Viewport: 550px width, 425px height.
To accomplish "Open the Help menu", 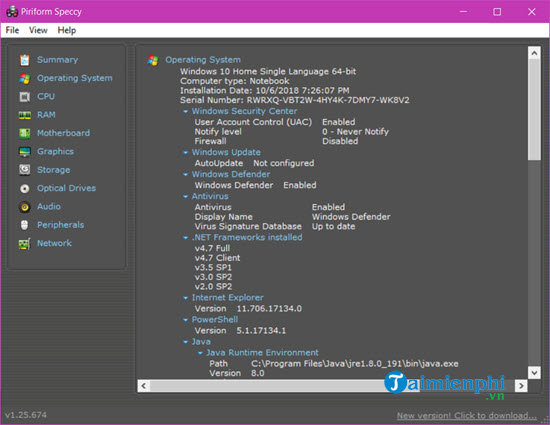I will click(67, 31).
